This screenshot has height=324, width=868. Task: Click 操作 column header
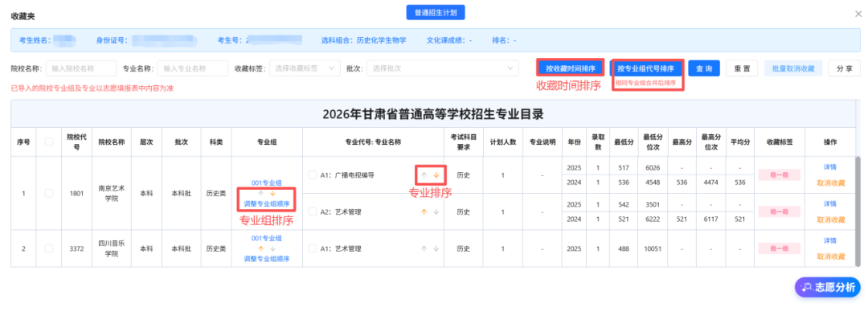pos(829,141)
